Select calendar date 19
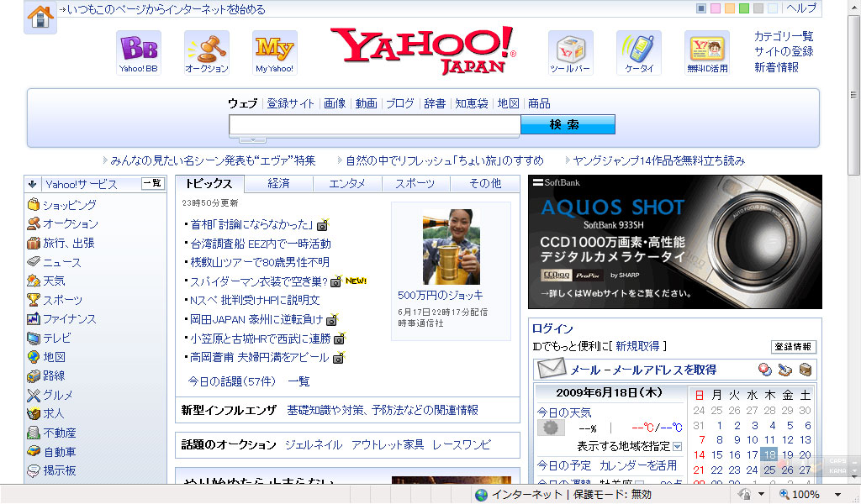Image resolution: width=861 pixels, height=504 pixels. [787, 454]
